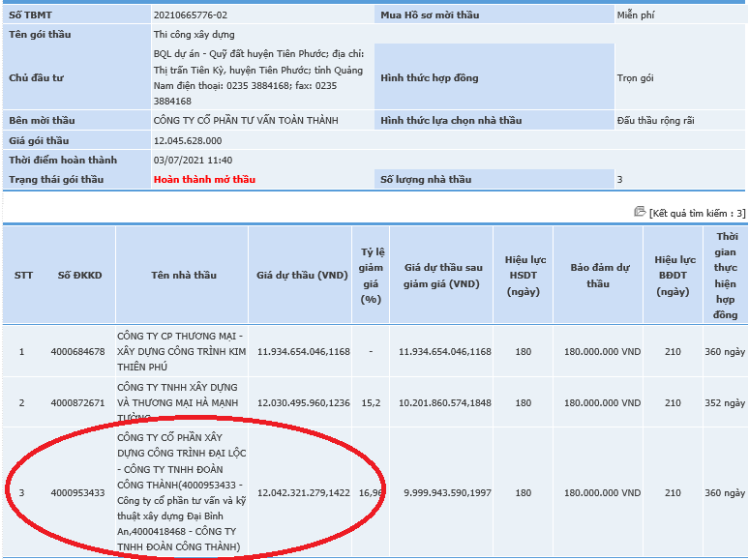
Task: Click the 'Hiệu lực HSDT (ngày)' header
Action: [524, 276]
